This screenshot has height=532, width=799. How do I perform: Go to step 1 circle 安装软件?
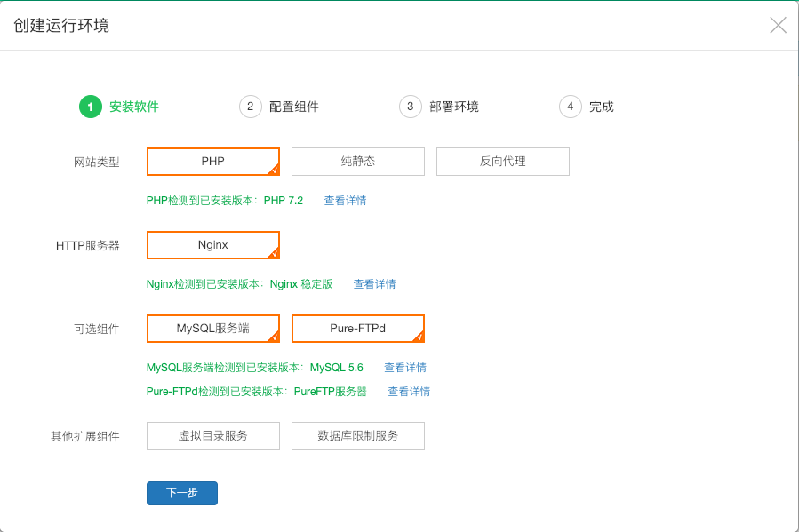tap(91, 107)
